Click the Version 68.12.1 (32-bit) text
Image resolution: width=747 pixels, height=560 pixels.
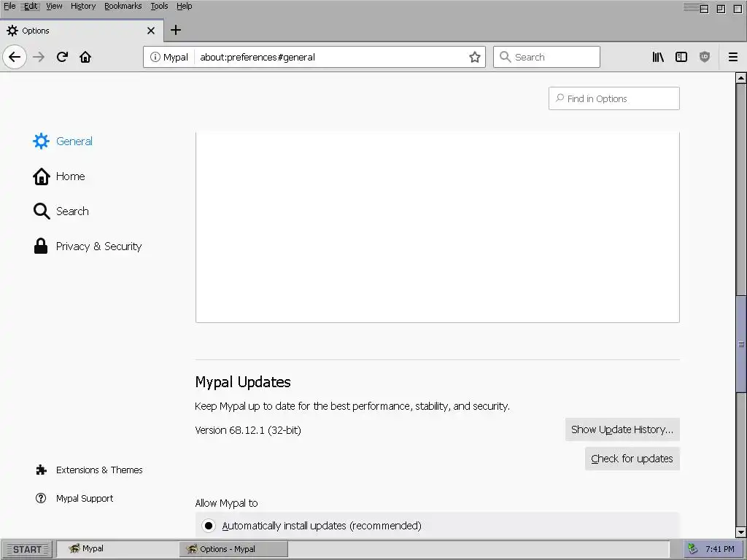[x=248, y=430]
